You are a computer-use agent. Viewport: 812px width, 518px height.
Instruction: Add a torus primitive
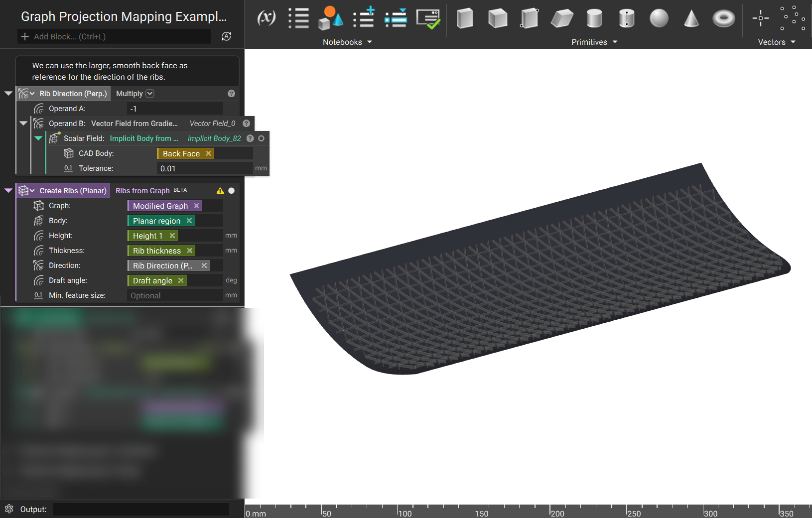(723, 18)
